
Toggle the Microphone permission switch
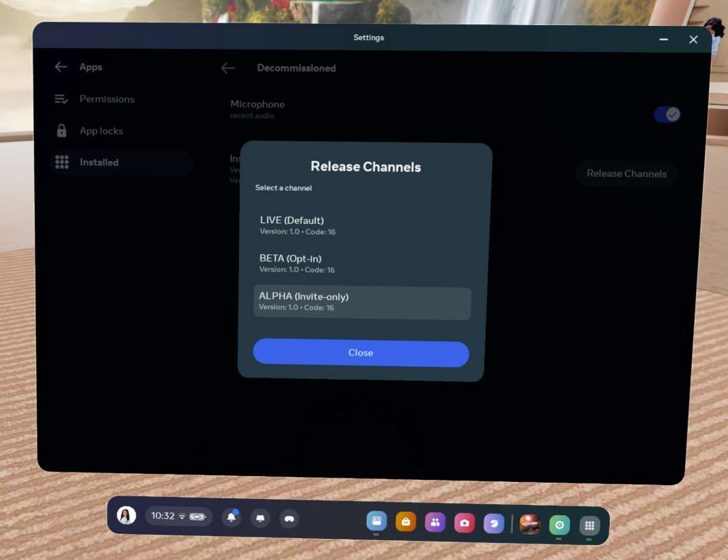pyautogui.click(x=666, y=115)
